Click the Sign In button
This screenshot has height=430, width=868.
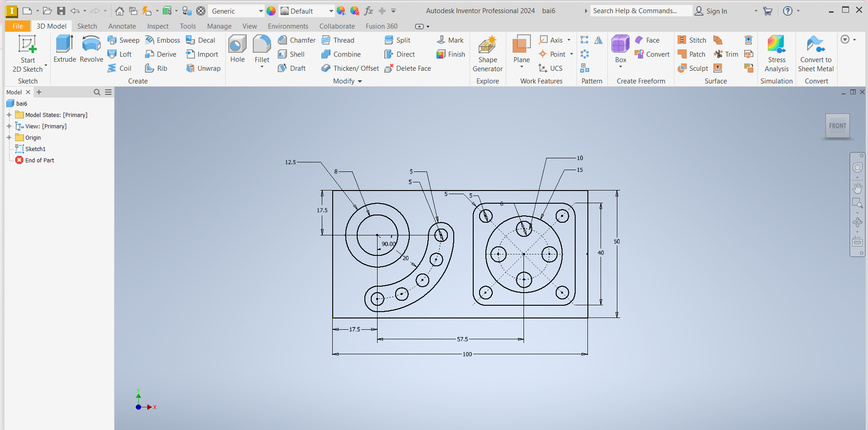tap(711, 11)
